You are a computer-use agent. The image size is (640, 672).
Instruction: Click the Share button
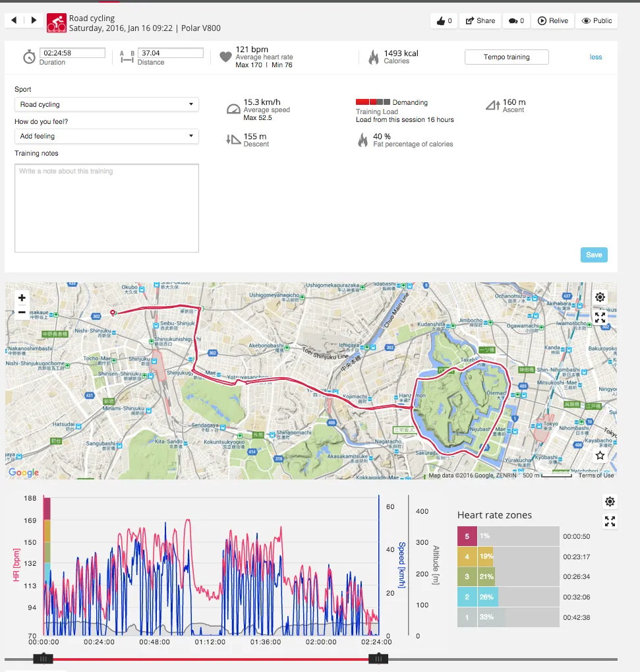tap(480, 21)
